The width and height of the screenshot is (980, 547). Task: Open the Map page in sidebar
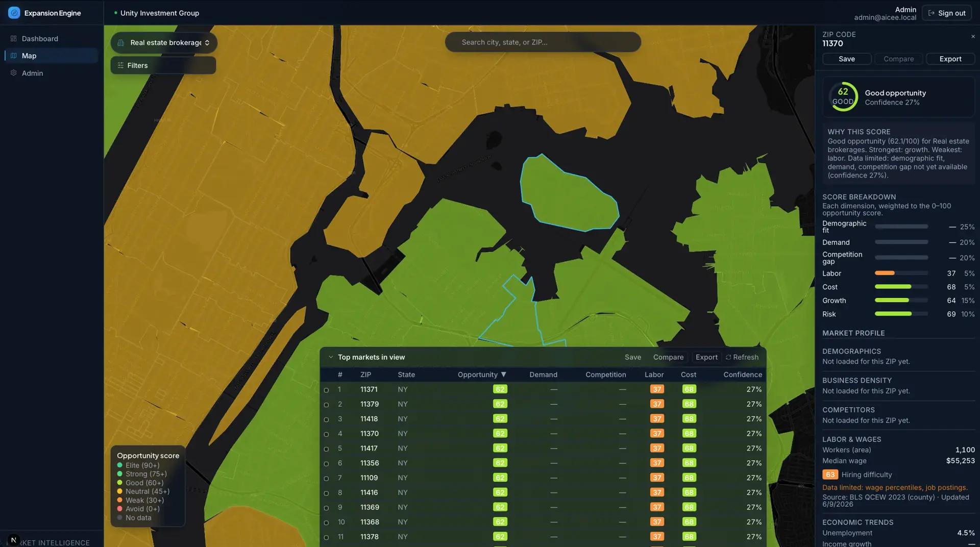tap(51, 56)
